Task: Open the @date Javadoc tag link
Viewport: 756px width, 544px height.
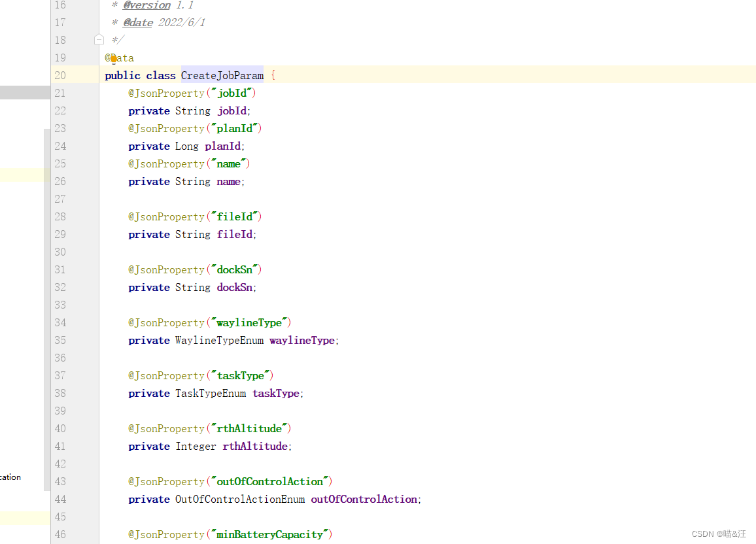Action: coord(137,22)
